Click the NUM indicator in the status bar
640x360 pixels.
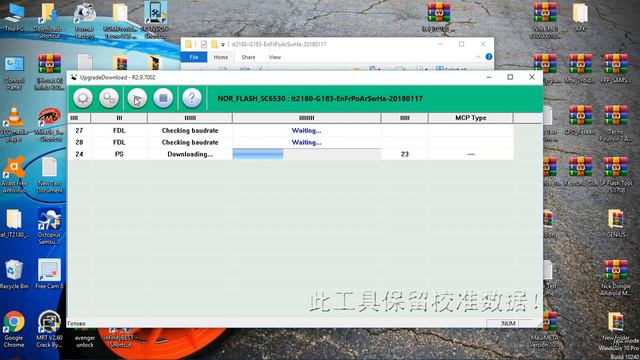[x=509, y=323]
